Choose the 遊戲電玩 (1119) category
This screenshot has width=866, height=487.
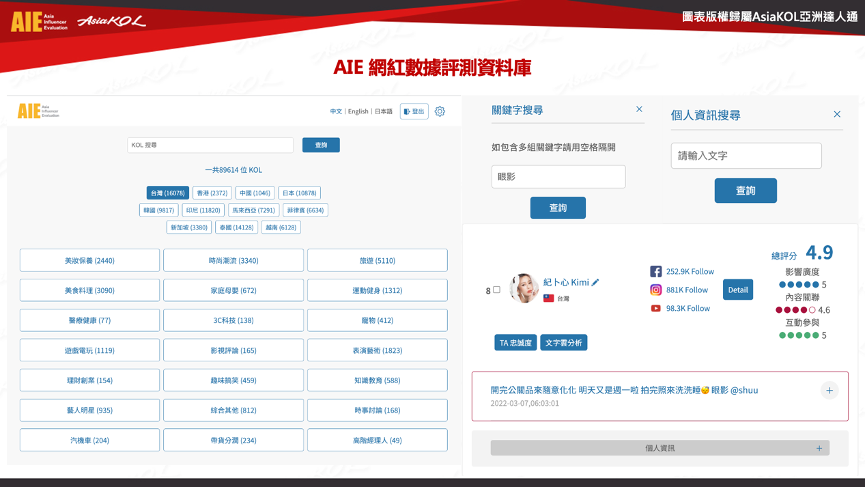tap(89, 350)
